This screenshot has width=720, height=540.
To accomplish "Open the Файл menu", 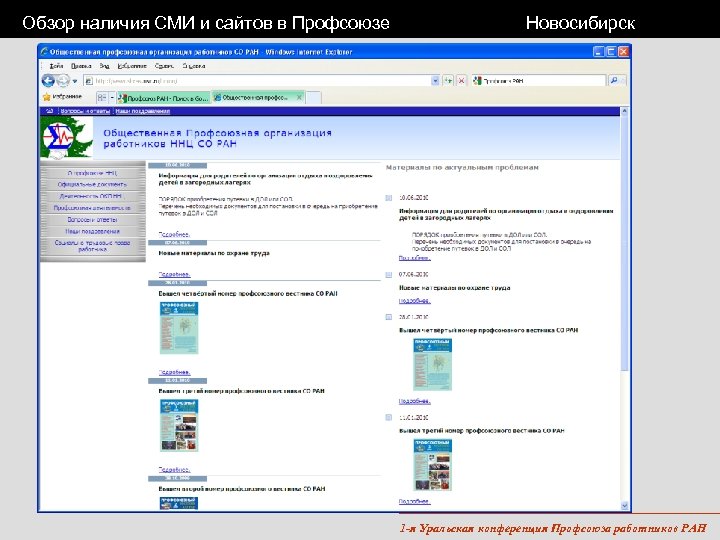I will (x=56, y=66).
